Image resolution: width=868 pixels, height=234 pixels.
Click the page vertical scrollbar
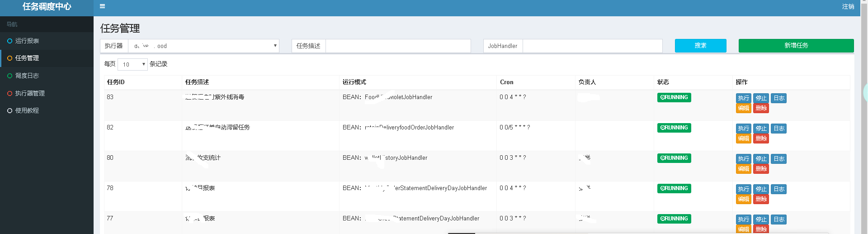tap(864, 117)
